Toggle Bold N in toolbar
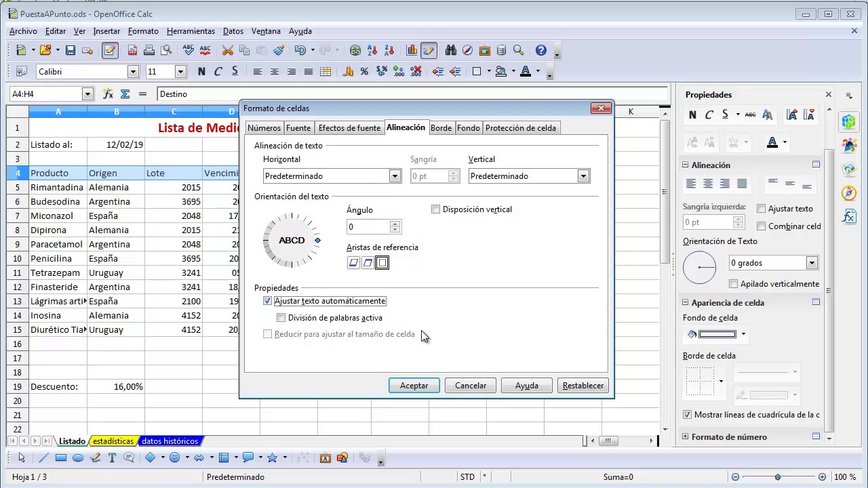868x488 pixels. 201,71
